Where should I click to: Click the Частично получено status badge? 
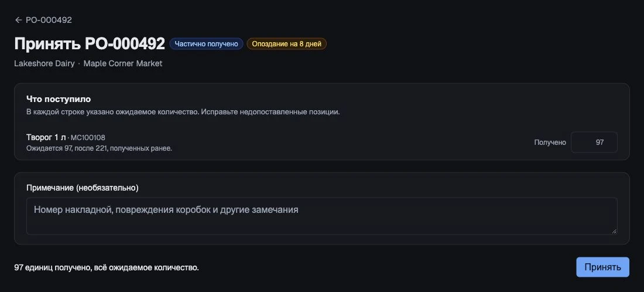coord(206,43)
